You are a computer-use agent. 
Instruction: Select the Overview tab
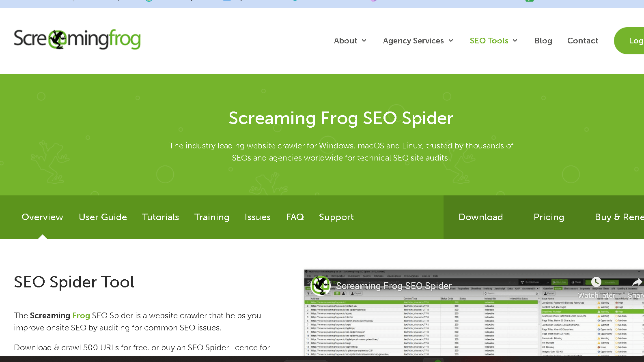[x=42, y=217]
